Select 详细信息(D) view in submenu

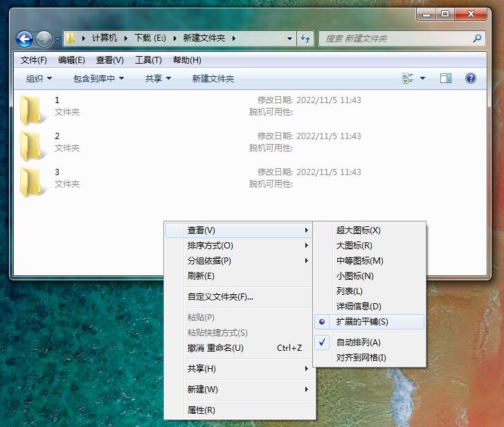coord(359,307)
